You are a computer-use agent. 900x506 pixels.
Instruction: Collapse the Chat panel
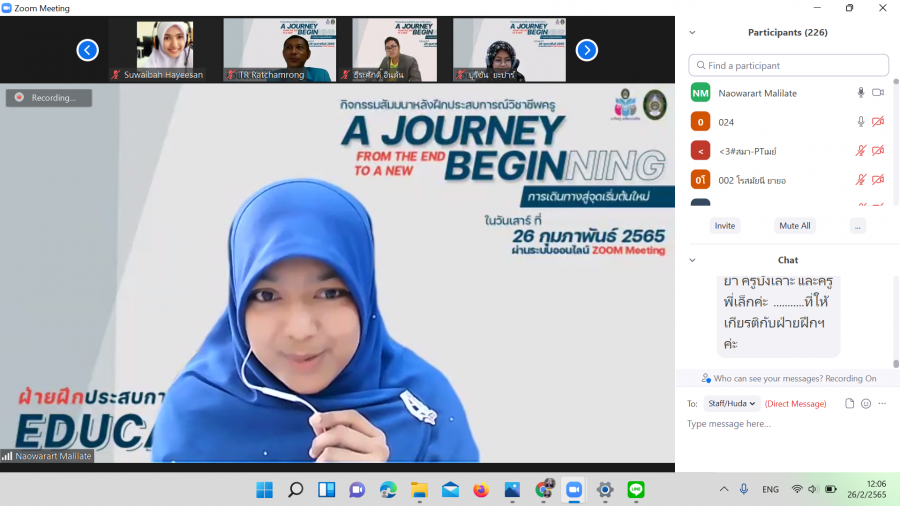coord(692,260)
